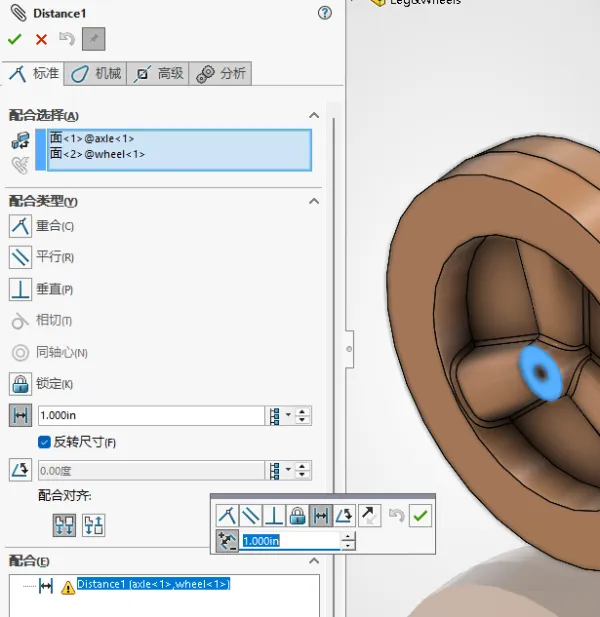Choose the 垂直 perpendicular mate
This screenshot has width=600, height=617.
tap(20, 289)
